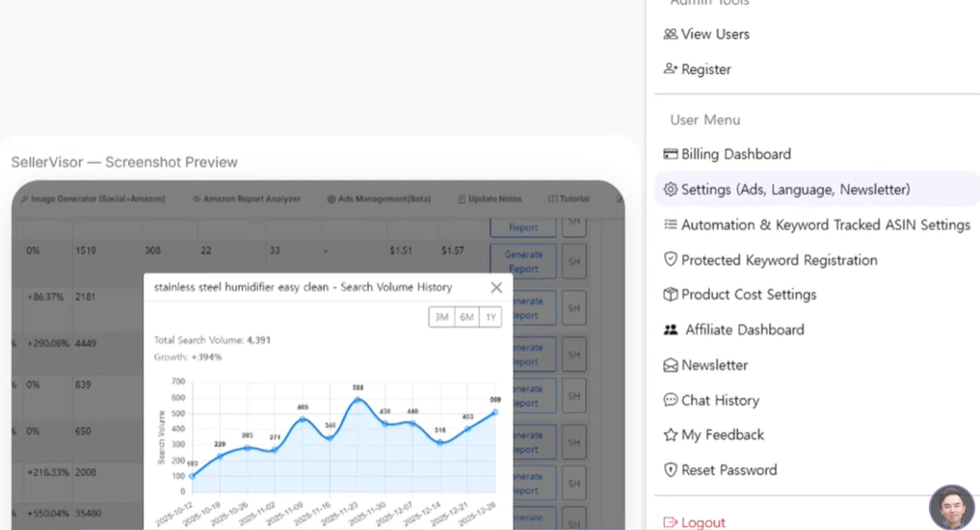This screenshot has width=980, height=530.
Task: Click the 588 peak data point
Action: [x=358, y=399]
